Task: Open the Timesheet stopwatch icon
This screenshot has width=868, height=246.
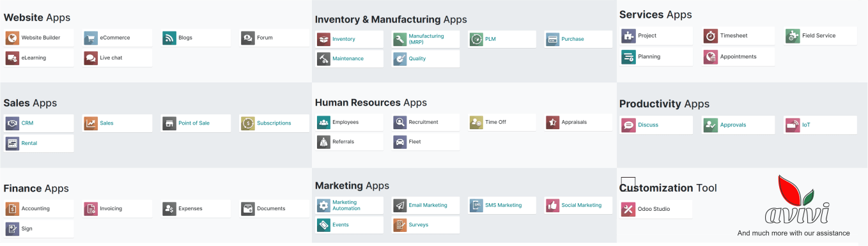Action: point(711,36)
